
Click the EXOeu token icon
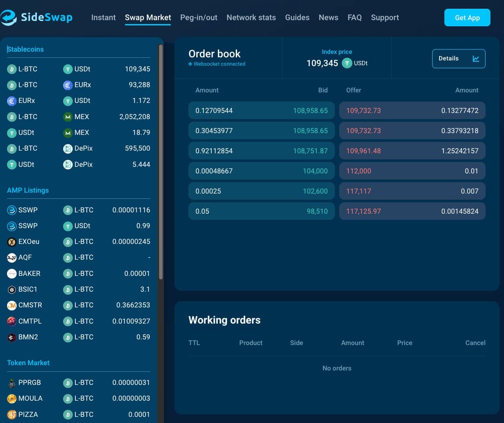[12, 242]
